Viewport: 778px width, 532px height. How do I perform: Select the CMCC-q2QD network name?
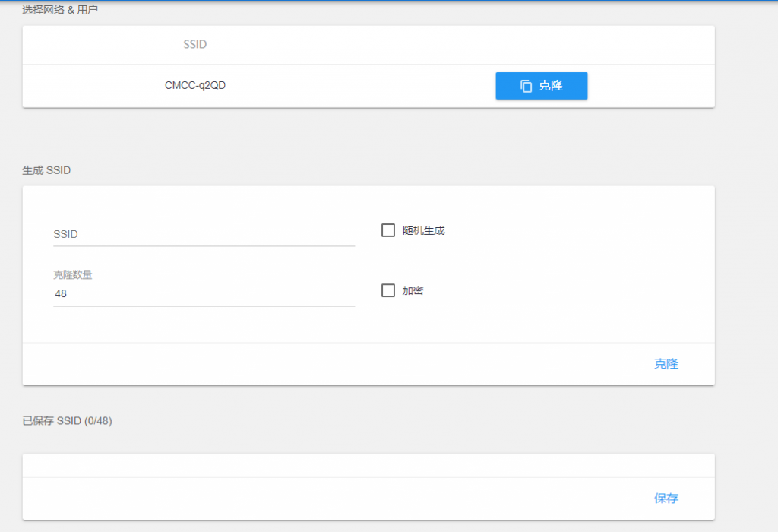(195, 86)
